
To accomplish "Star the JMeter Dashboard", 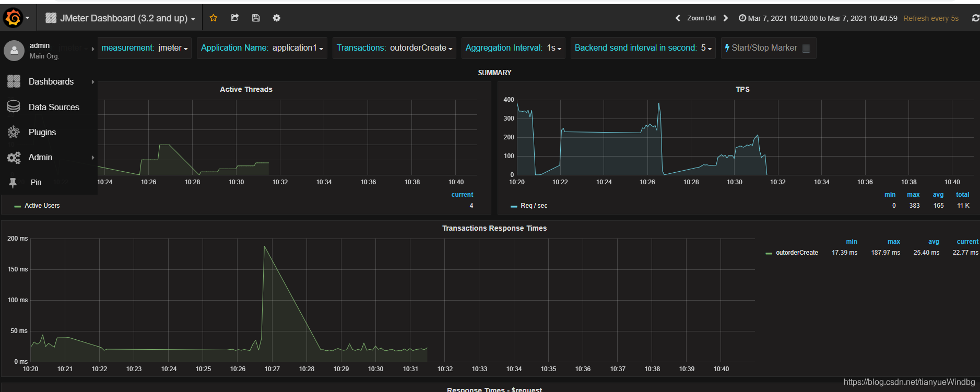I will pos(213,18).
